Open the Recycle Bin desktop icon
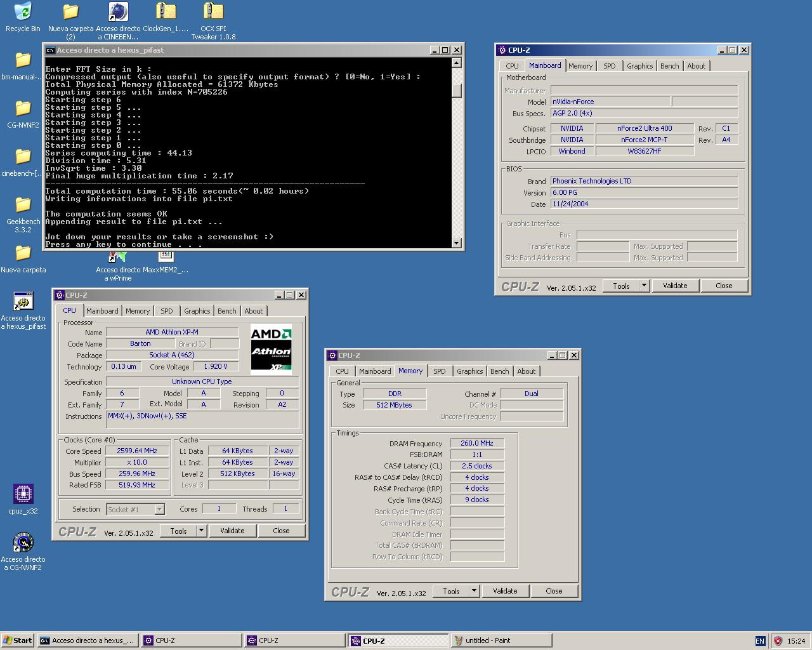The width and height of the screenshot is (812, 650). pyautogui.click(x=23, y=12)
